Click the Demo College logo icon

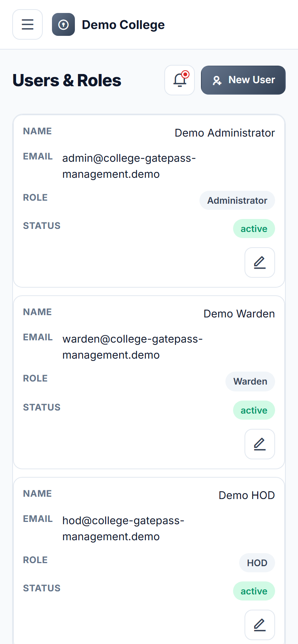(63, 24)
